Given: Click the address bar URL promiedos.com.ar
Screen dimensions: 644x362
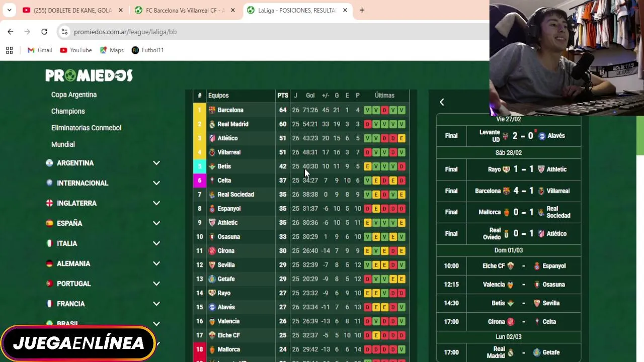Looking at the screenshot, I should tap(125, 32).
